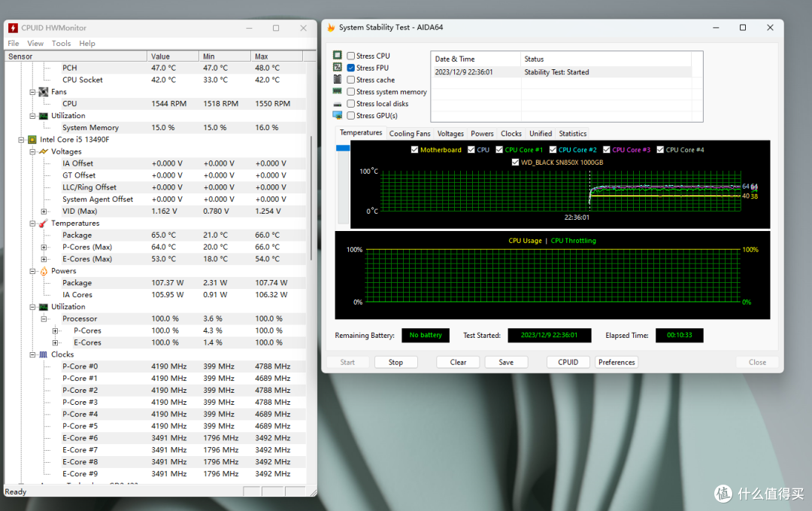The width and height of the screenshot is (812, 511).
Task: Toggle the Motherboard graph checkbox
Action: (x=414, y=150)
